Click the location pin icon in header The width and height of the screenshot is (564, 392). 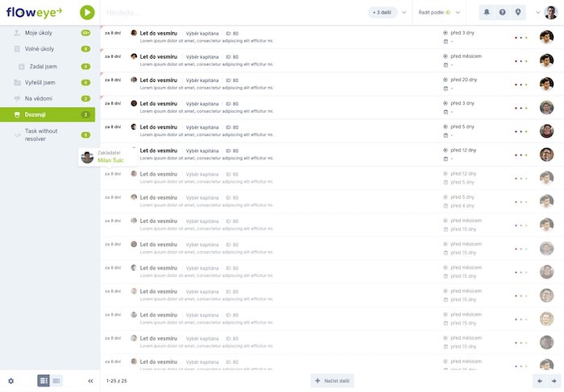point(517,12)
